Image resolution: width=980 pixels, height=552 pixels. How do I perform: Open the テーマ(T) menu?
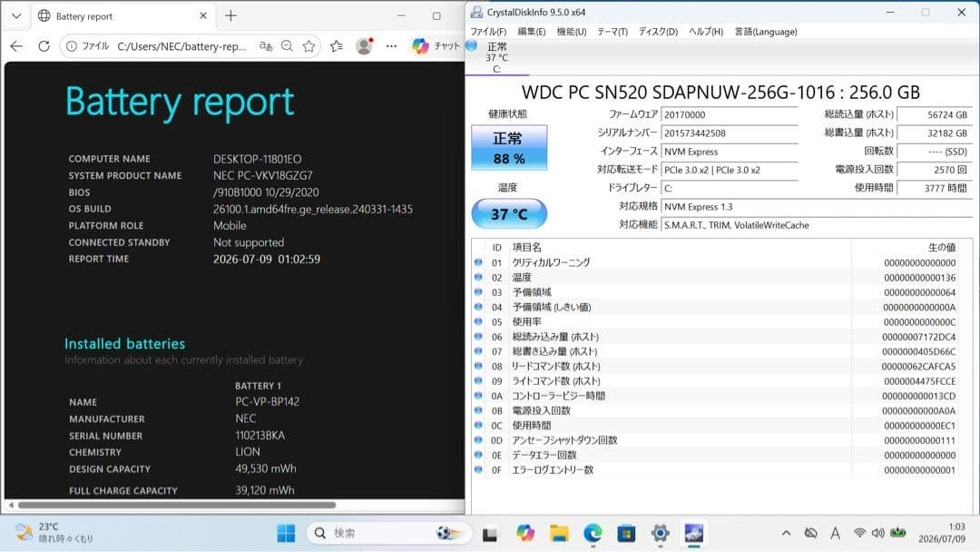pos(612,31)
